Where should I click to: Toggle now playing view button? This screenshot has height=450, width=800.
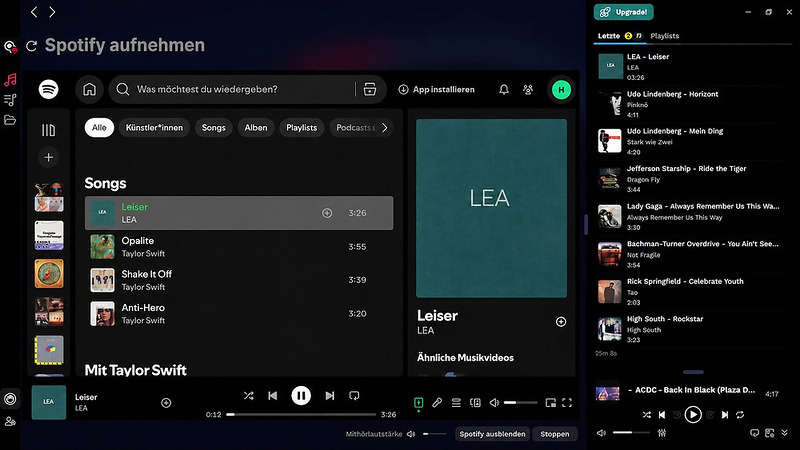[x=418, y=403]
